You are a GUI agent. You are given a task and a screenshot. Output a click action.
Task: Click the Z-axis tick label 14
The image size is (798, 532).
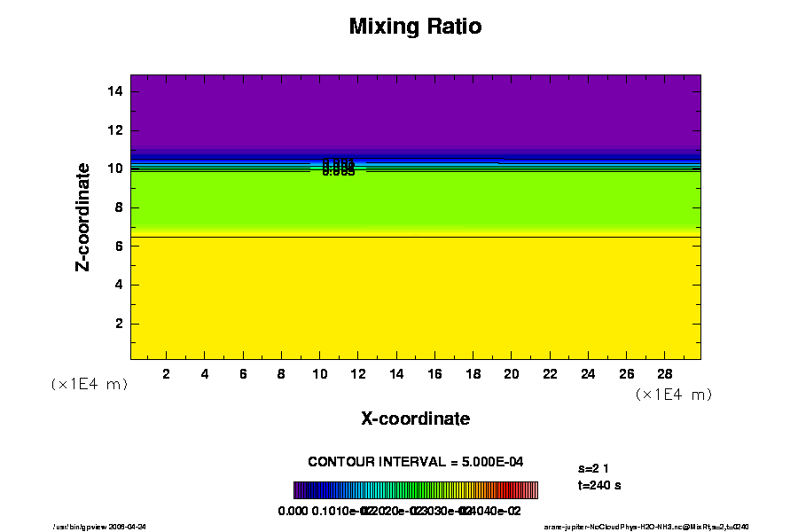(x=113, y=91)
